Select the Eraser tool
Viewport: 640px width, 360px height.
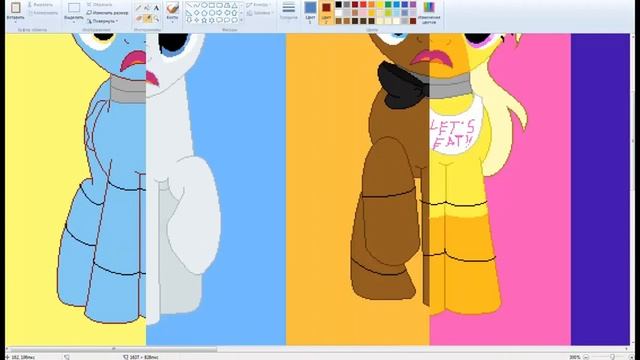pos(138,18)
